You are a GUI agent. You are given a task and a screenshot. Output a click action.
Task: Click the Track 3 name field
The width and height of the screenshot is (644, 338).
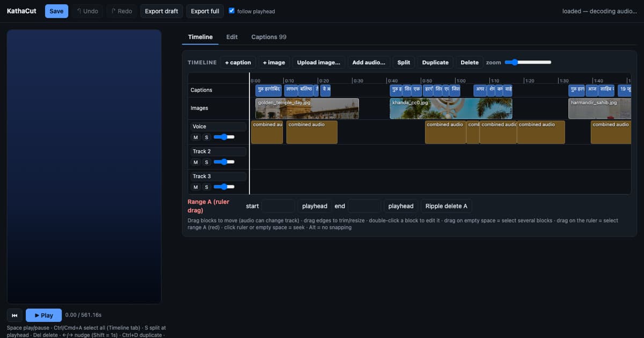(x=219, y=176)
